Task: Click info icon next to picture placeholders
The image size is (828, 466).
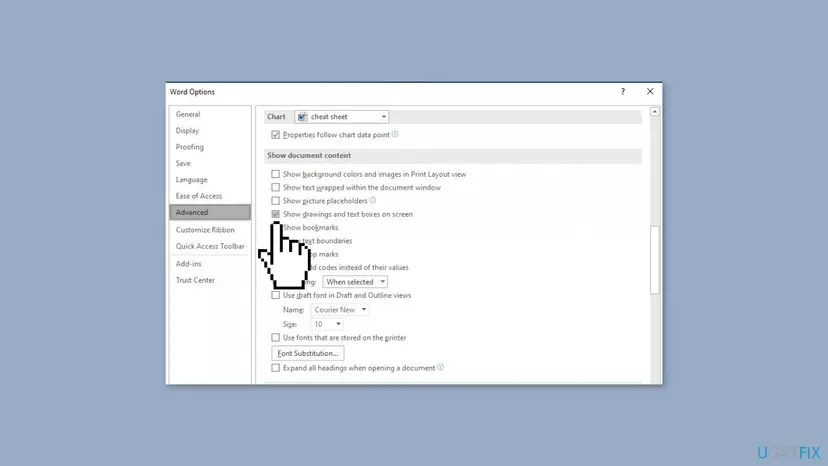Action: [372, 200]
